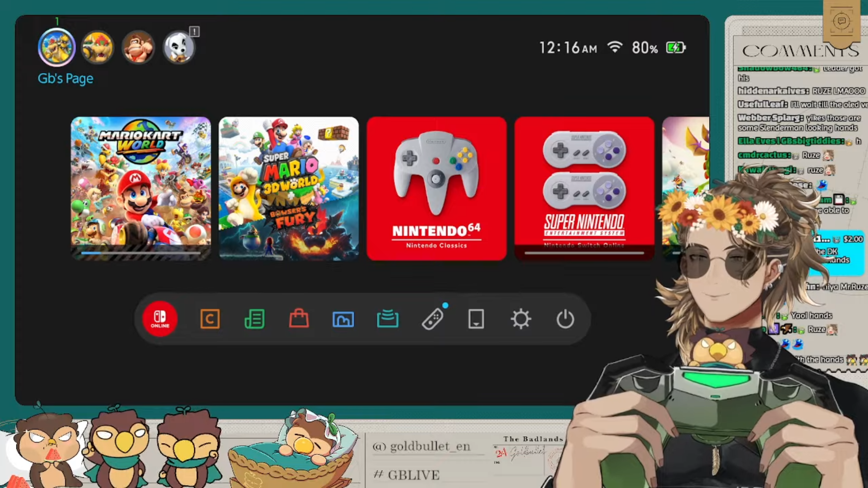Open the Album icon
868x488 pixels.
(x=343, y=319)
